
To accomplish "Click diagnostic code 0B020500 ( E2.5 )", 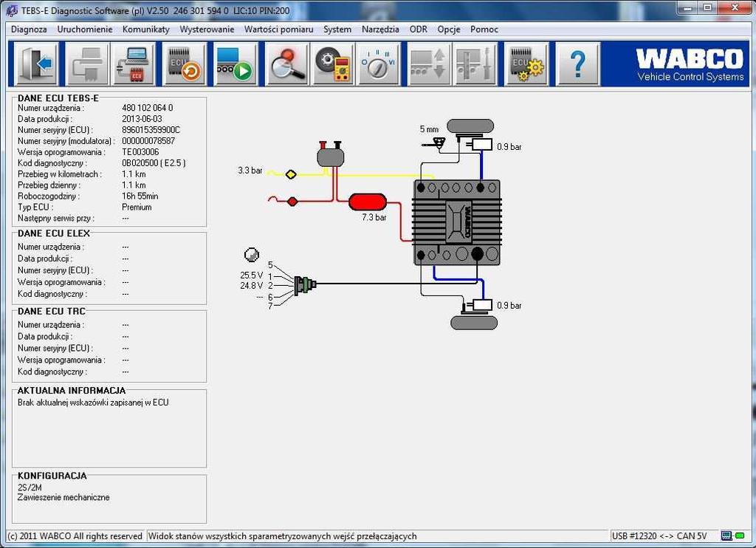I will pos(154,163).
